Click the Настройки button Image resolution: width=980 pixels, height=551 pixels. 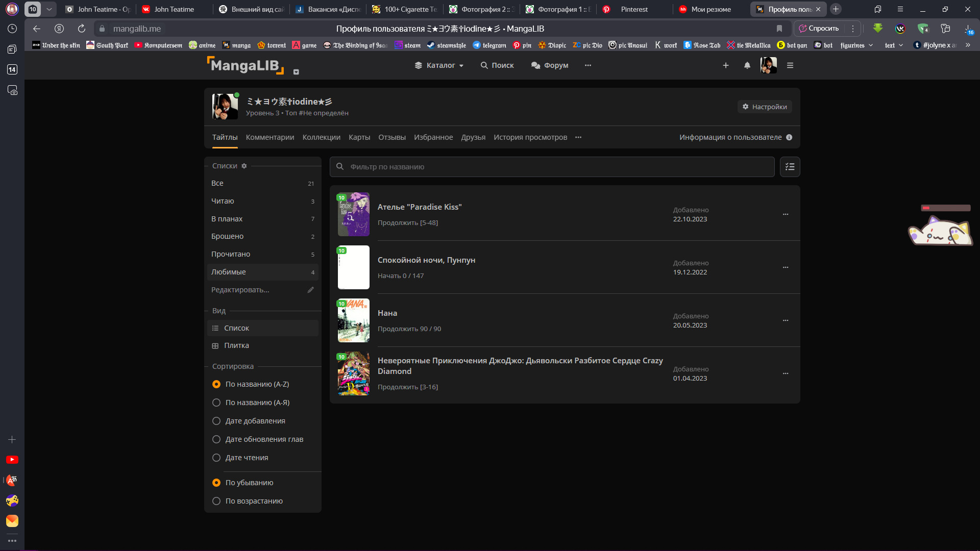[x=765, y=107]
